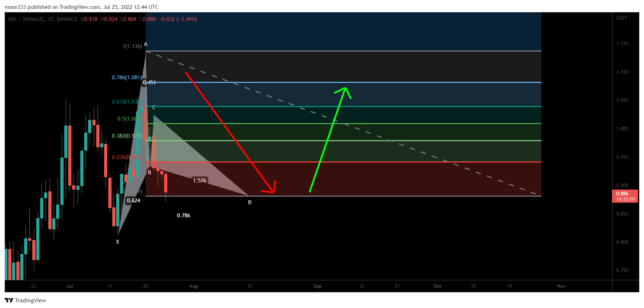Screen dimensions: 644x308
Task: Click the pattern point label X
Action: point(118,242)
